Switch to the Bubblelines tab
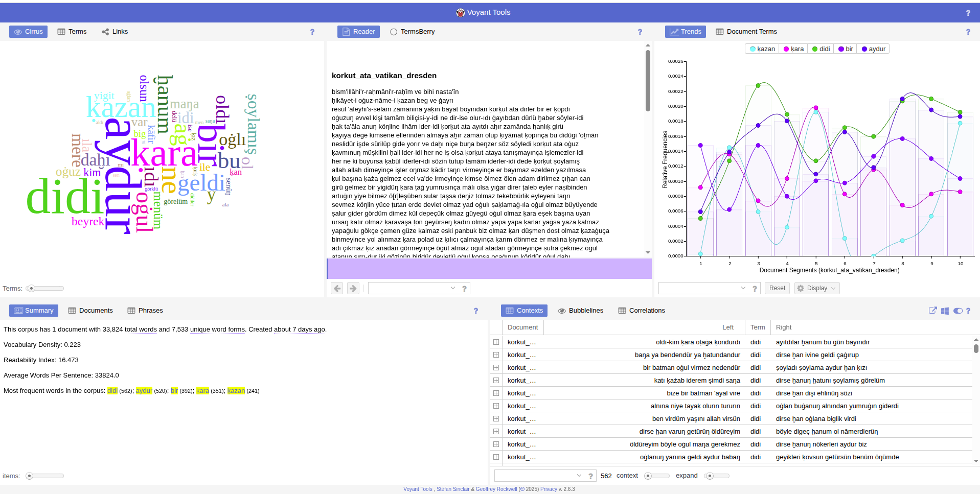The image size is (980, 494). 581,311
